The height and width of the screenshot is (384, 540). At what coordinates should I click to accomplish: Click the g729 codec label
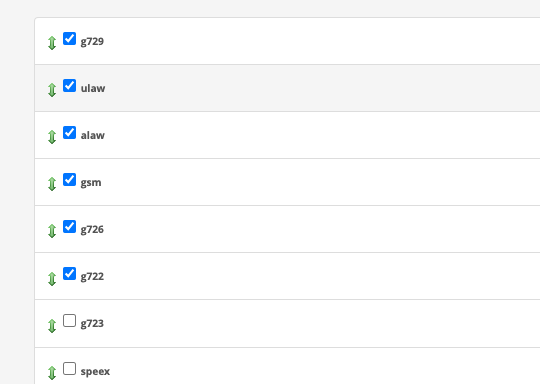[92, 42]
